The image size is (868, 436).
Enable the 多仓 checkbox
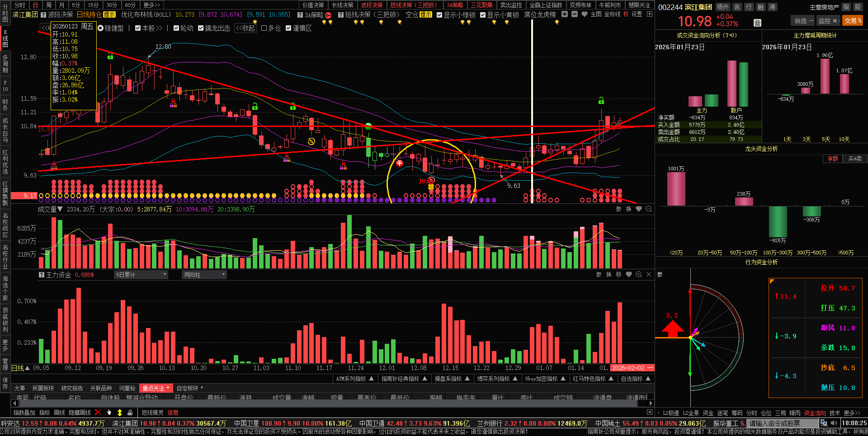pyautogui.click(x=264, y=28)
